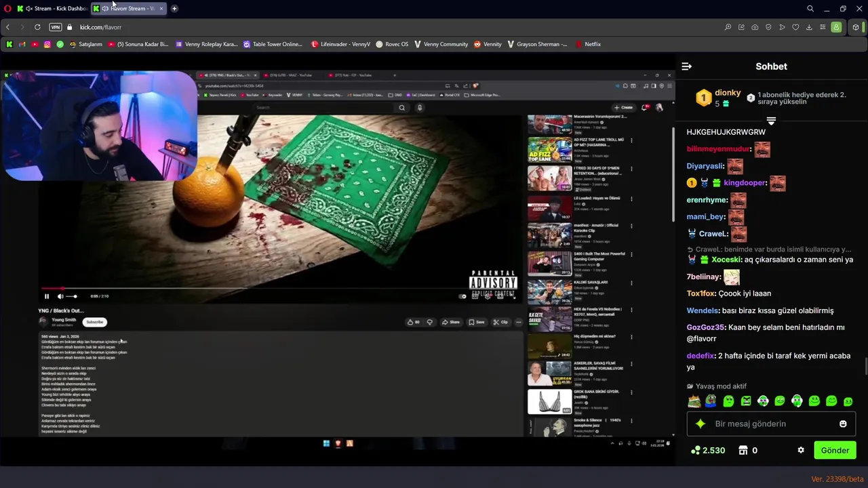The width and height of the screenshot is (868, 488).
Task: Toggle the VPN badge in address bar
Action: (56, 27)
